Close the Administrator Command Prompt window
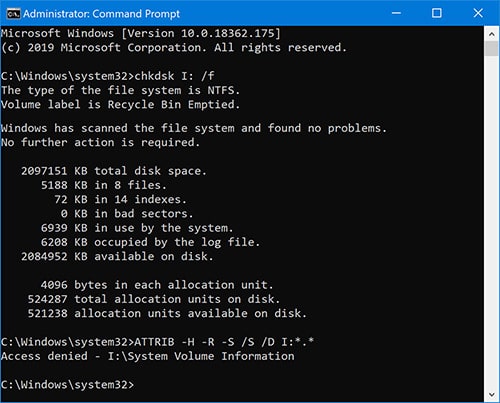500x403 pixels. (x=478, y=13)
